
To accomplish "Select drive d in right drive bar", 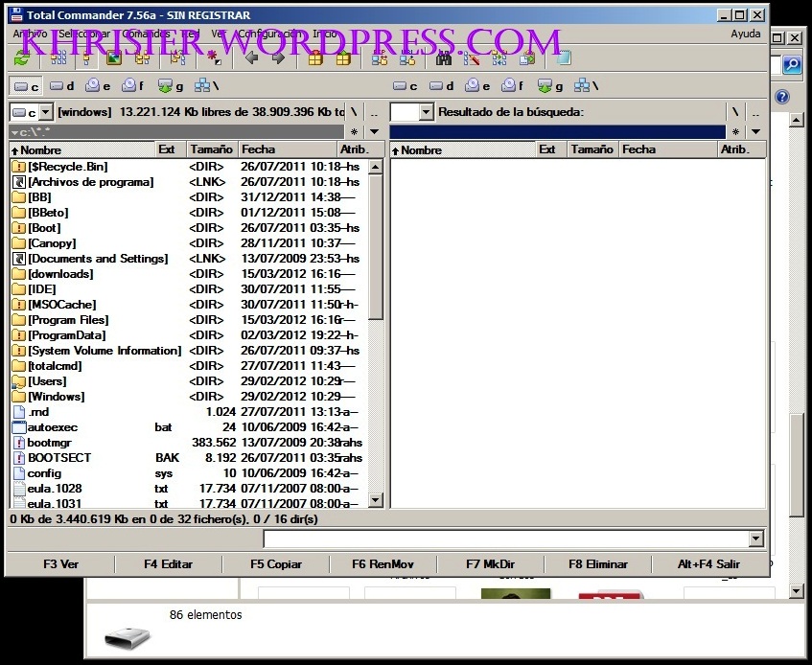I will [x=441, y=86].
